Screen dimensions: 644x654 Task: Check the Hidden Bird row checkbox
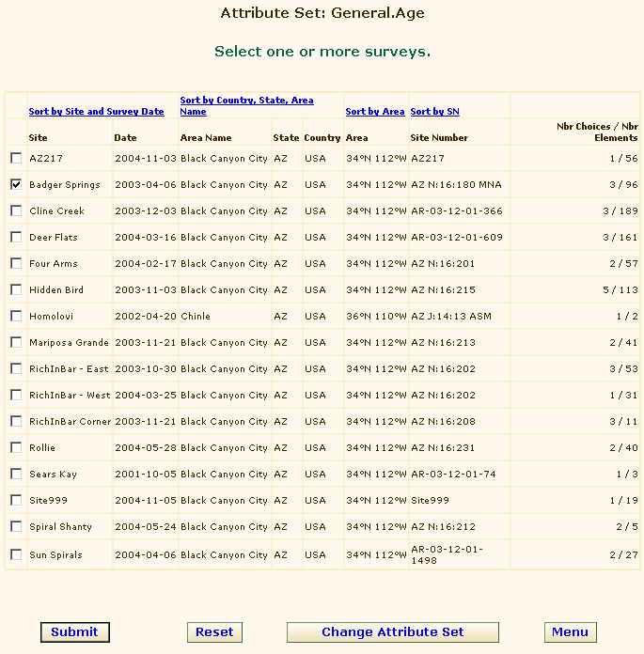pos(16,289)
